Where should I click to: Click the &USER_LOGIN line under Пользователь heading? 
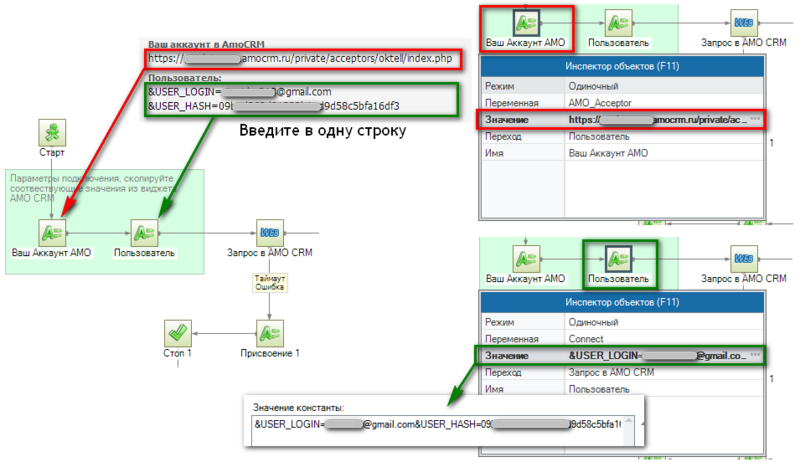click(240, 92)
